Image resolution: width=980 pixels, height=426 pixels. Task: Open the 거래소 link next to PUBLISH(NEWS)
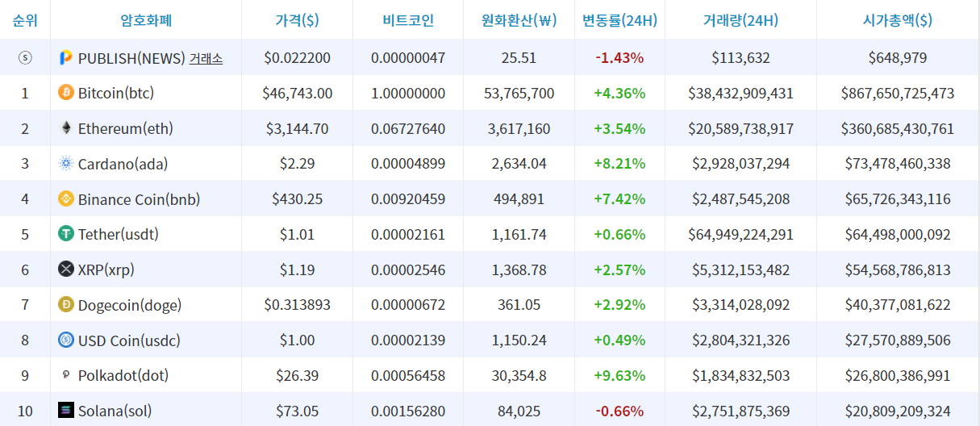(x=206, y=58)
